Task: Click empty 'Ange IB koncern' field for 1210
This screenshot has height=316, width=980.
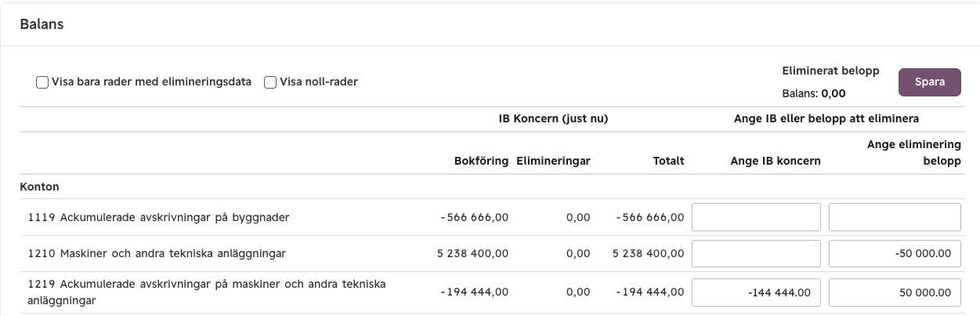Action: coord(756,253)
